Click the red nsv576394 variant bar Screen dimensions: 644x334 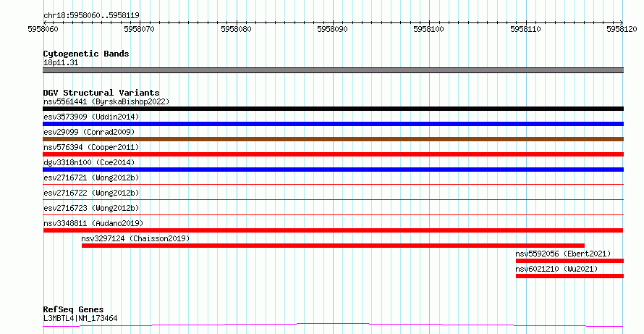click(x=333, y=154)
